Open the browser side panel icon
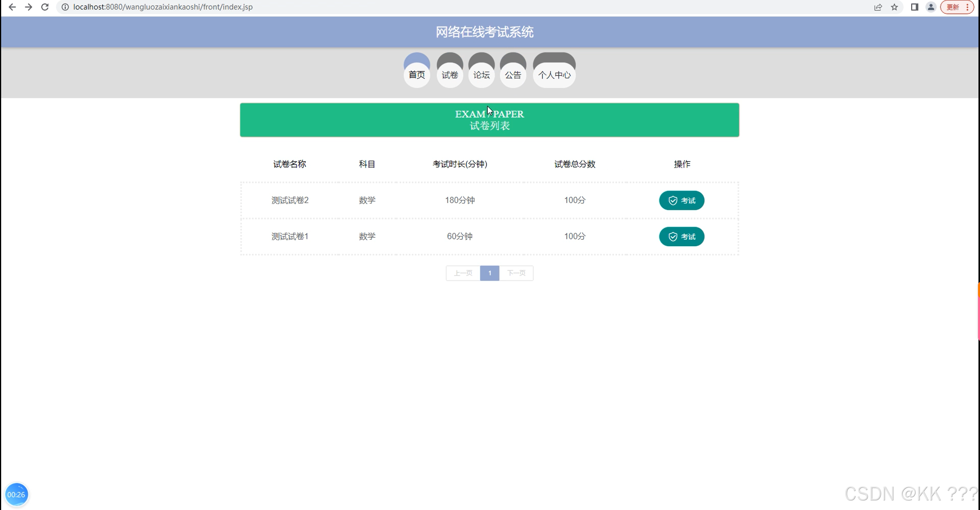 [x=915, y=7]
